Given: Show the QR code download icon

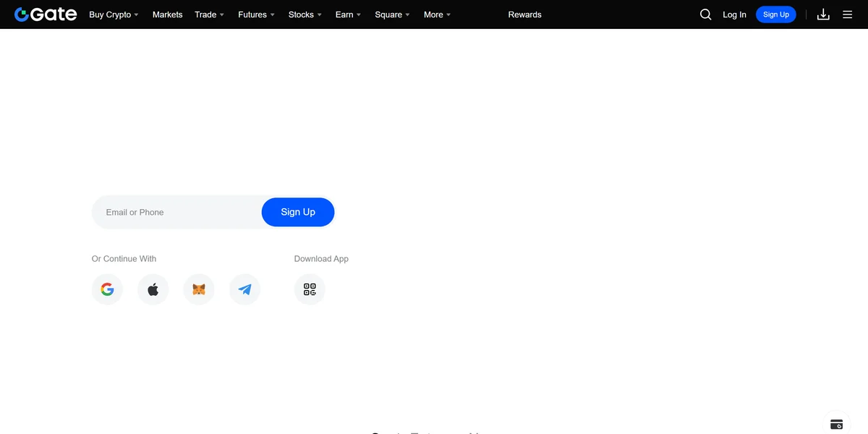Looking at the screenshot, I should 310,289.
